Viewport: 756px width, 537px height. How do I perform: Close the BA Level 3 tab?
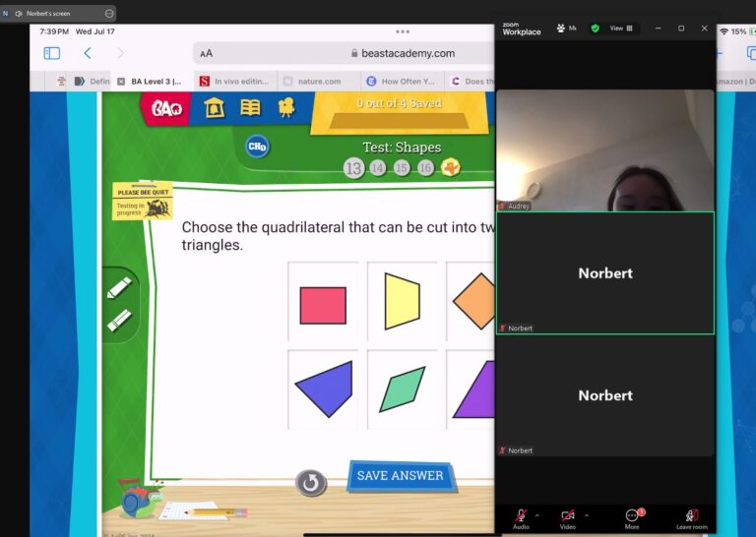121,82
